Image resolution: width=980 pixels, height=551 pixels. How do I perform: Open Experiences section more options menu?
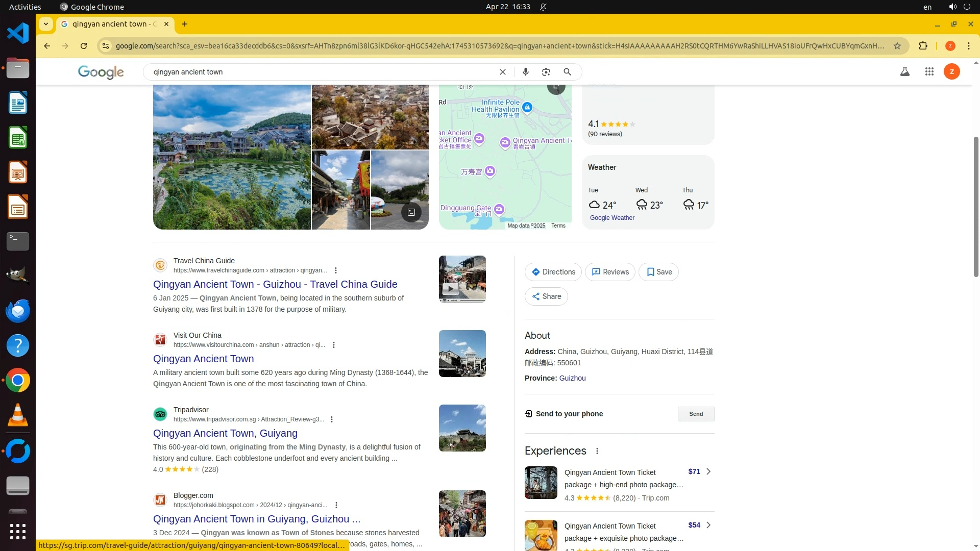[597, 451]
